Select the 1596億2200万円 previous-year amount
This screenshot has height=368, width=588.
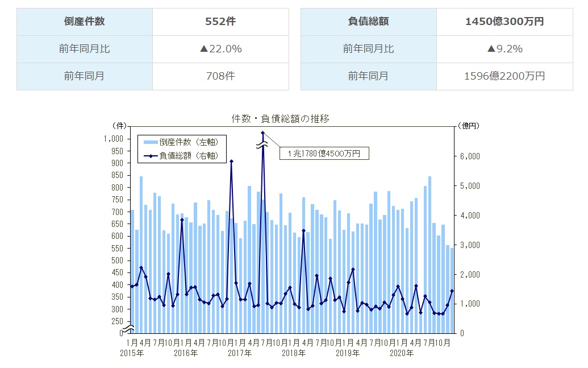[504, 77]
